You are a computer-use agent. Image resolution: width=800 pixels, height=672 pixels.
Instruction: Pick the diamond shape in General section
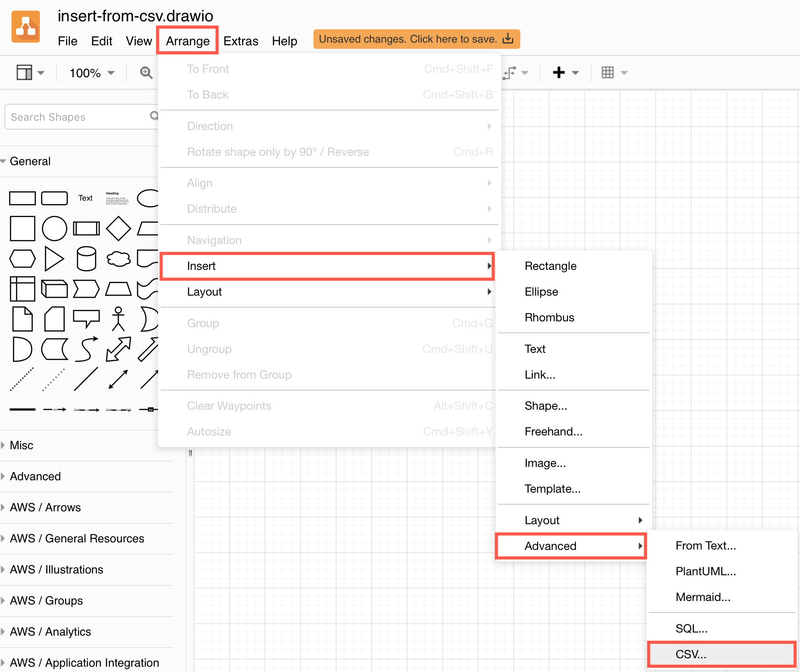(118, 228)
